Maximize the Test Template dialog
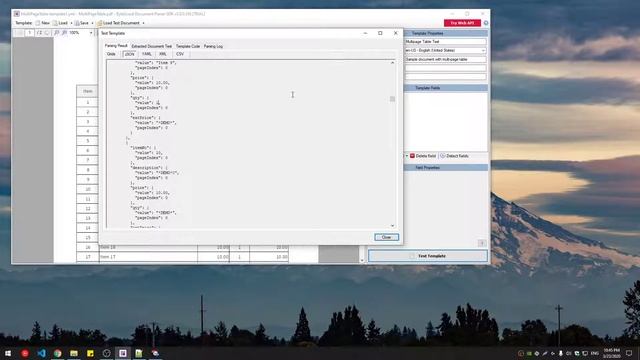This screenshot has width=640, height=360. click(x=380, y=33)
